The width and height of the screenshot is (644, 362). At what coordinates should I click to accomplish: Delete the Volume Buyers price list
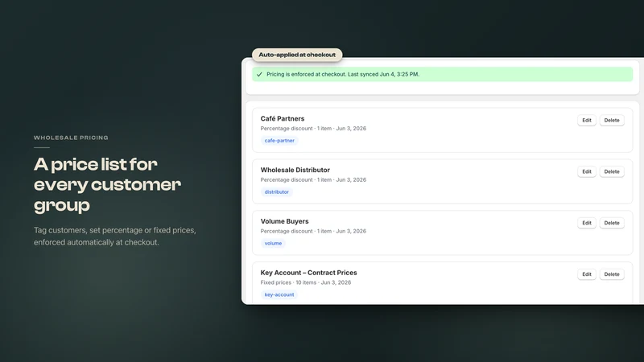click(612, 223)
